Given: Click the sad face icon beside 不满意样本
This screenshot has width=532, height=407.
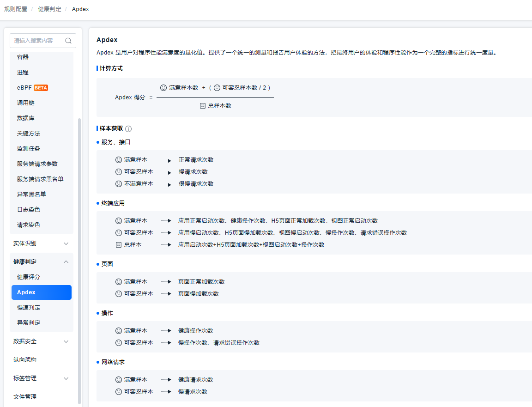Looking at the screenshot, I should (x=119, y=184).
